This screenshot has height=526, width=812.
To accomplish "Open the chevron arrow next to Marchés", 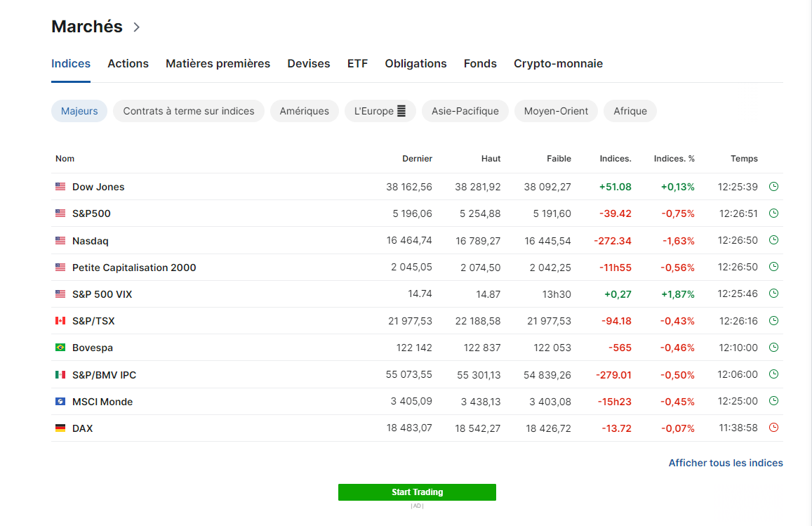I will (137, 27).
